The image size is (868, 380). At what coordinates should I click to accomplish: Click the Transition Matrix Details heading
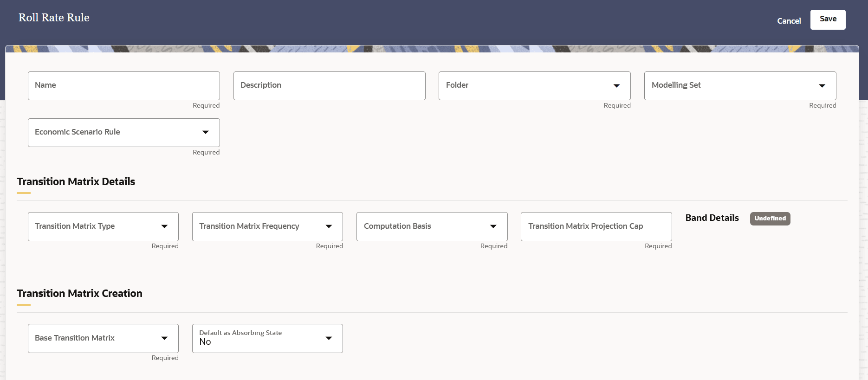(76, 181)
